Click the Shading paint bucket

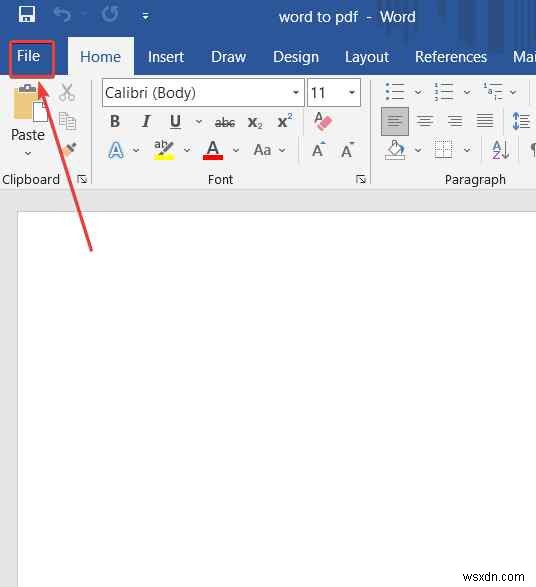coord(395,150)
